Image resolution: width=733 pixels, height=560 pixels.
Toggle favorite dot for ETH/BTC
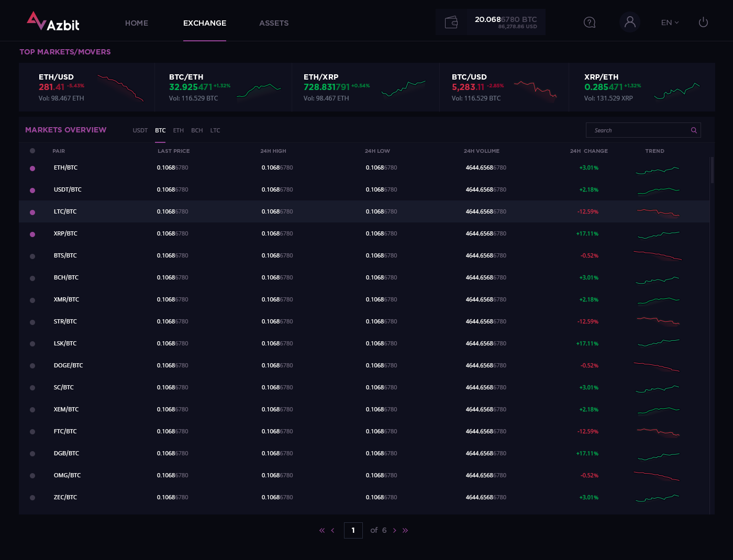(32, 169)
